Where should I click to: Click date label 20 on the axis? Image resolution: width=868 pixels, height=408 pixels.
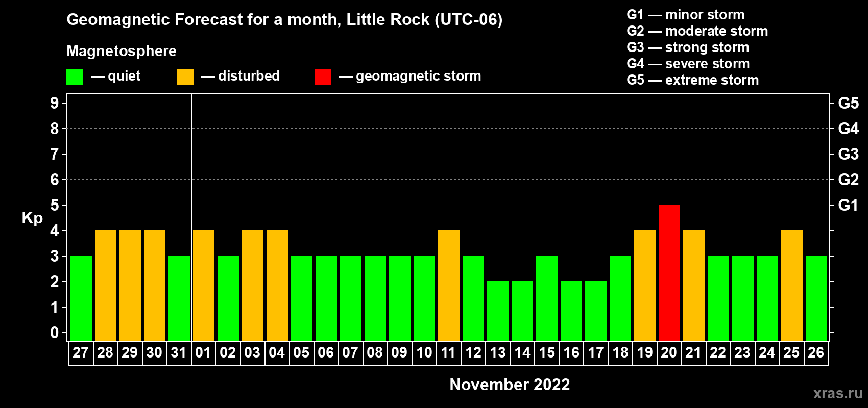coord(669,353)
